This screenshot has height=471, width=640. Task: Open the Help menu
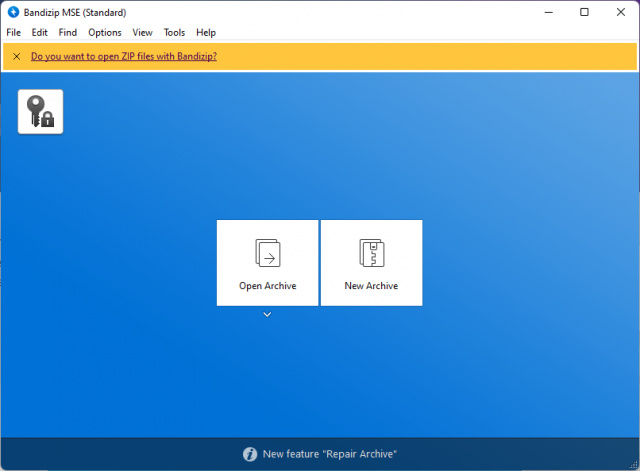(206, 33)
